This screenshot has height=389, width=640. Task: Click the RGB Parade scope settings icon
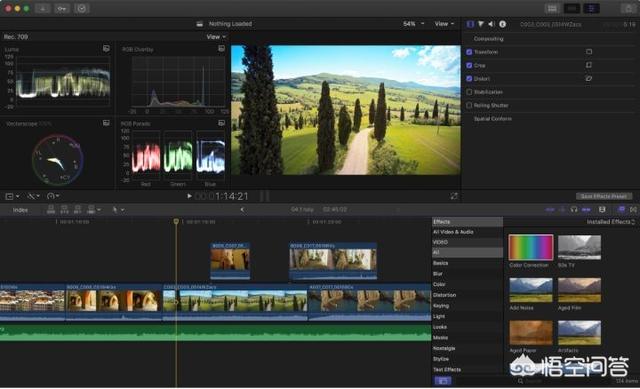tap(221, 123)
